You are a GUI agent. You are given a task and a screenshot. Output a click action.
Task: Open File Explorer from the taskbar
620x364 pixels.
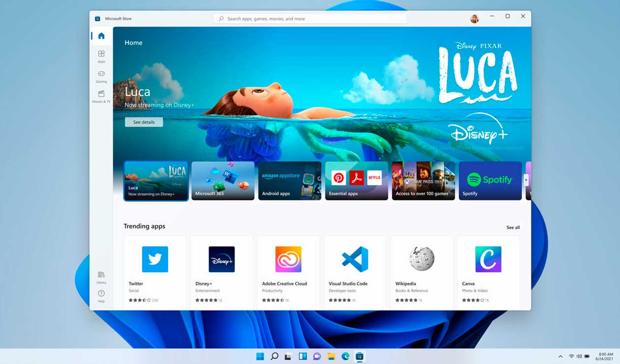[331, 356]
